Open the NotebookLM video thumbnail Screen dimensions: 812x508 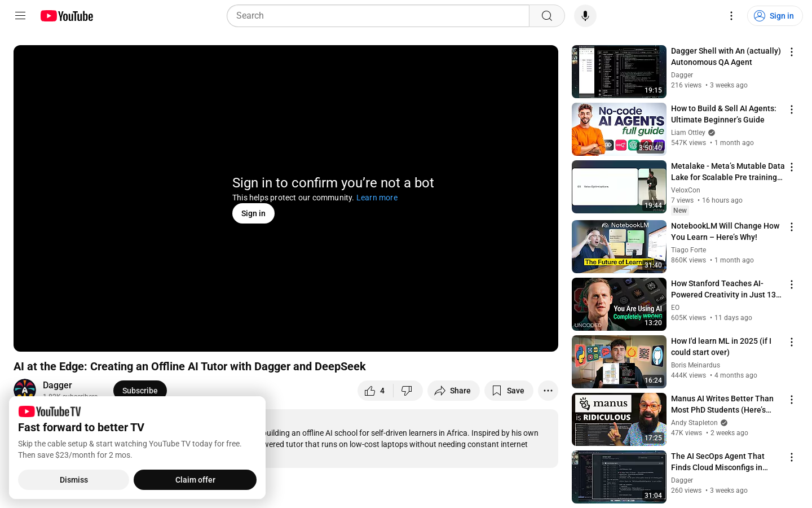tap(619, 247)
